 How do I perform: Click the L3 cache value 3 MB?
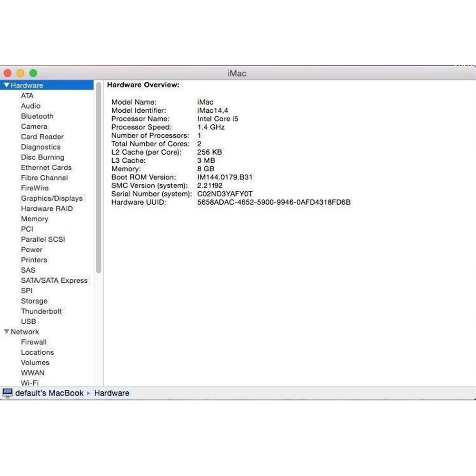click(x=206, y=160)
